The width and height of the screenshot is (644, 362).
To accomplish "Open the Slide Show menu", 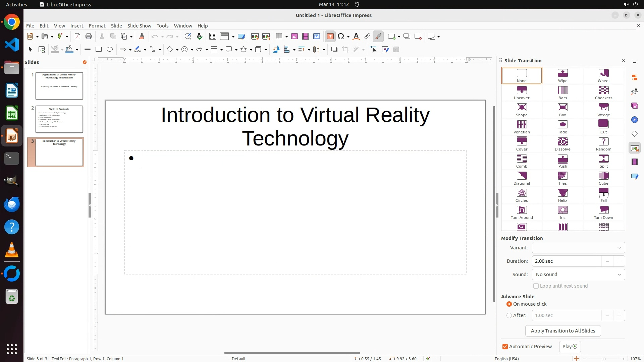I will (x=139, y=26).
